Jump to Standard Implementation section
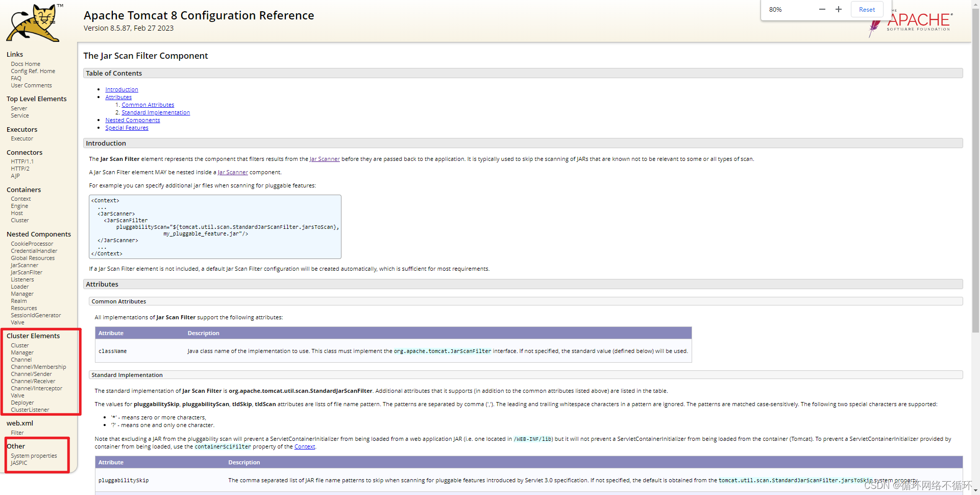The image size is (980, 495). click(x=156, y=112)
